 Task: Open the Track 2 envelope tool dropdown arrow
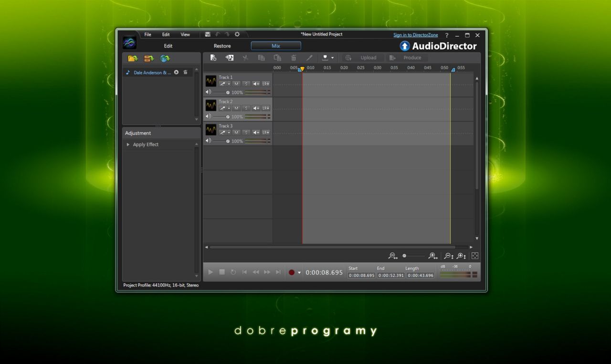point(229,108)
